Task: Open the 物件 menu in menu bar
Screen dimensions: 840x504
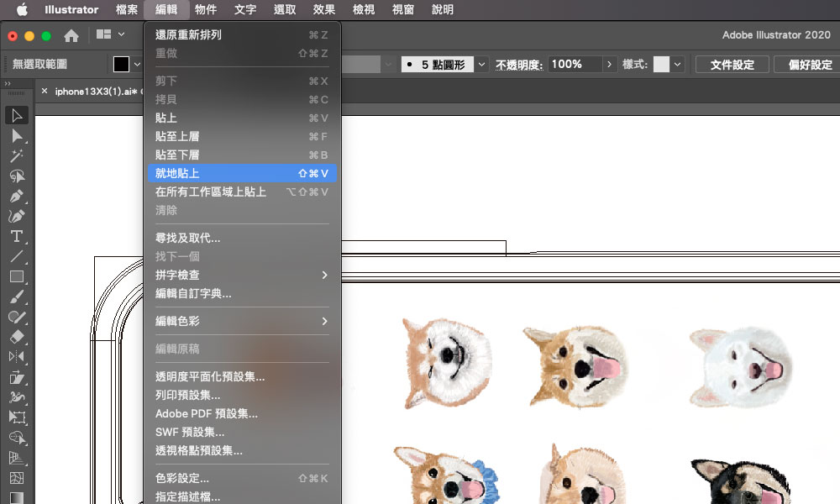Action: click(206, 10)
